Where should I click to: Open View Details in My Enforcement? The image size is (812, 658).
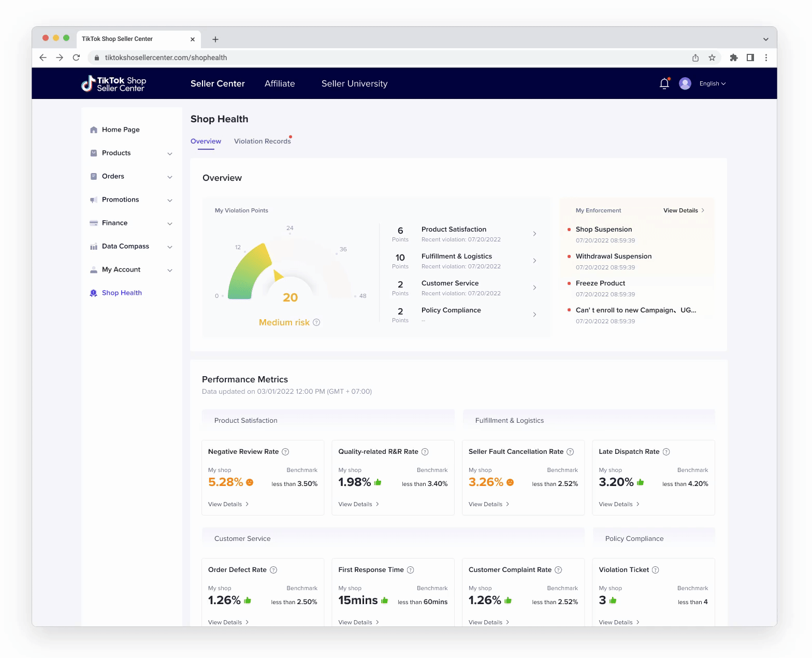(684, 210)
